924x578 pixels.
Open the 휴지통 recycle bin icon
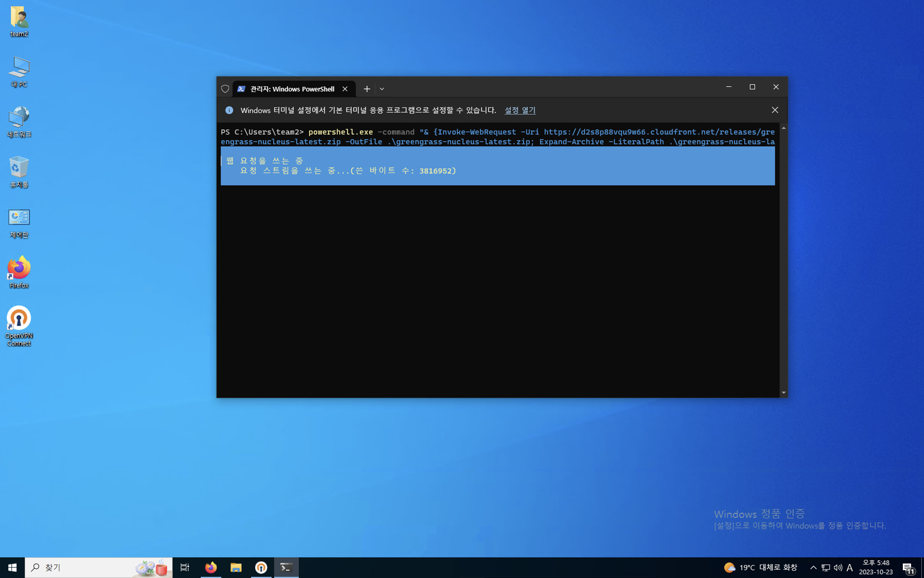pyautogui.click(x=19, y=171)
